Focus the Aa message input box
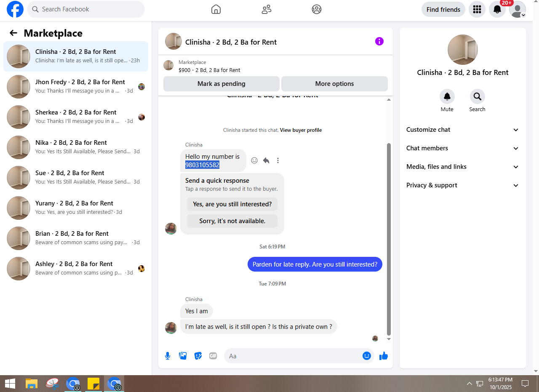This screenshot has height=392, width=539. click(x=299, y=356)
